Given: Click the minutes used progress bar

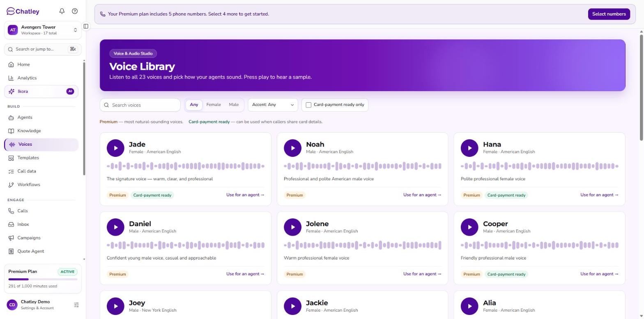Looking at the screenshot, I should pos(43,279).
